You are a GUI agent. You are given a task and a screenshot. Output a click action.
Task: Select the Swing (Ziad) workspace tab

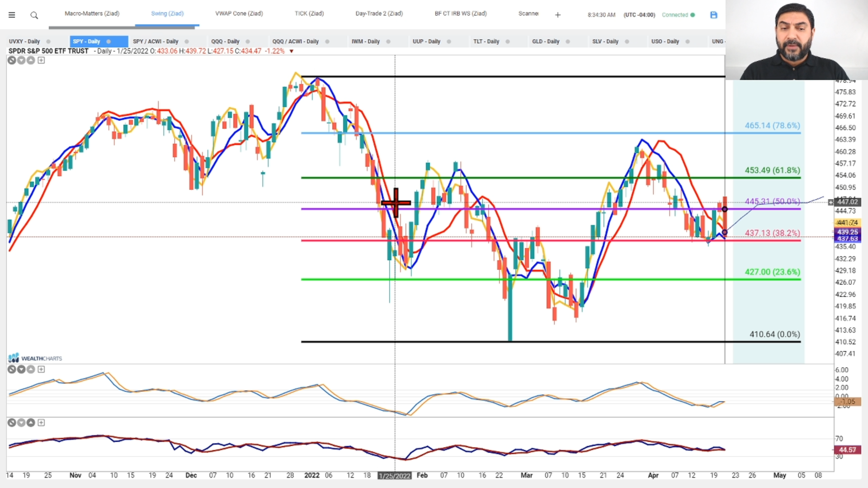(x=167, y=14)
